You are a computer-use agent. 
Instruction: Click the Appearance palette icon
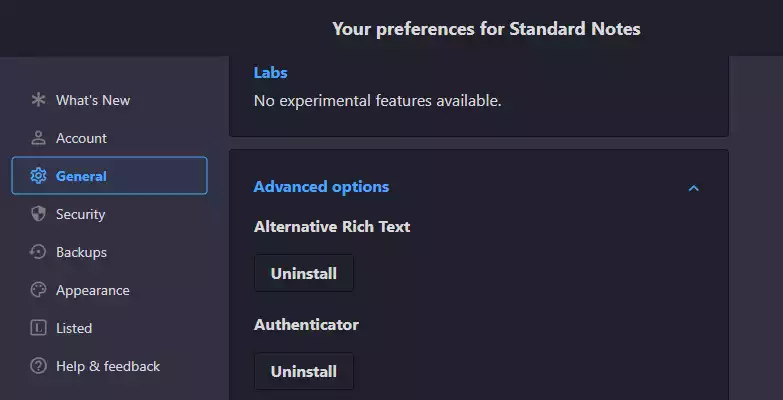pos(38,290)
